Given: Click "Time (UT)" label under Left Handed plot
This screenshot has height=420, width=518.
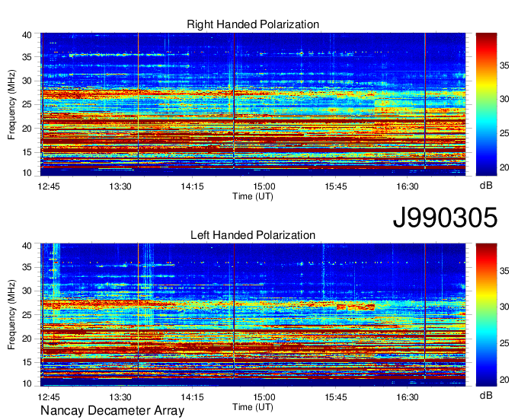Looking at the screenshot, I should [x=253, y=407].
